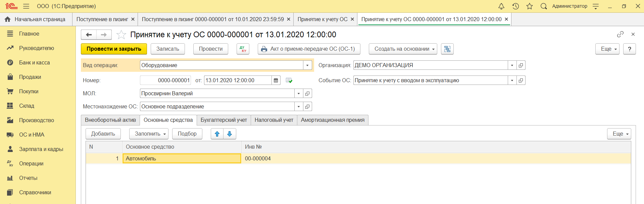The height and width of the screenshot is (204, 644).
Task: Click the notifications bell icon
Action: (x=501, y=6)
